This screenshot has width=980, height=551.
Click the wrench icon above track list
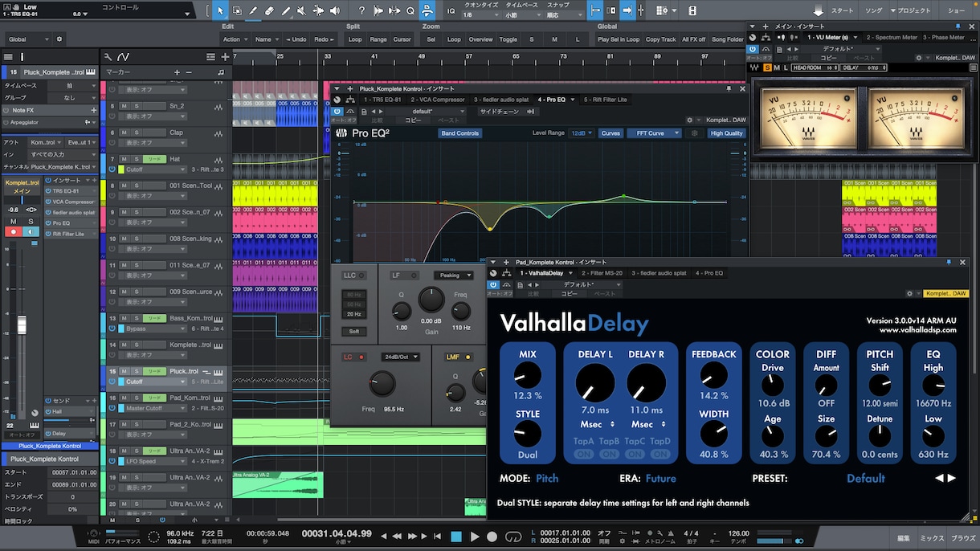[108, 57]
